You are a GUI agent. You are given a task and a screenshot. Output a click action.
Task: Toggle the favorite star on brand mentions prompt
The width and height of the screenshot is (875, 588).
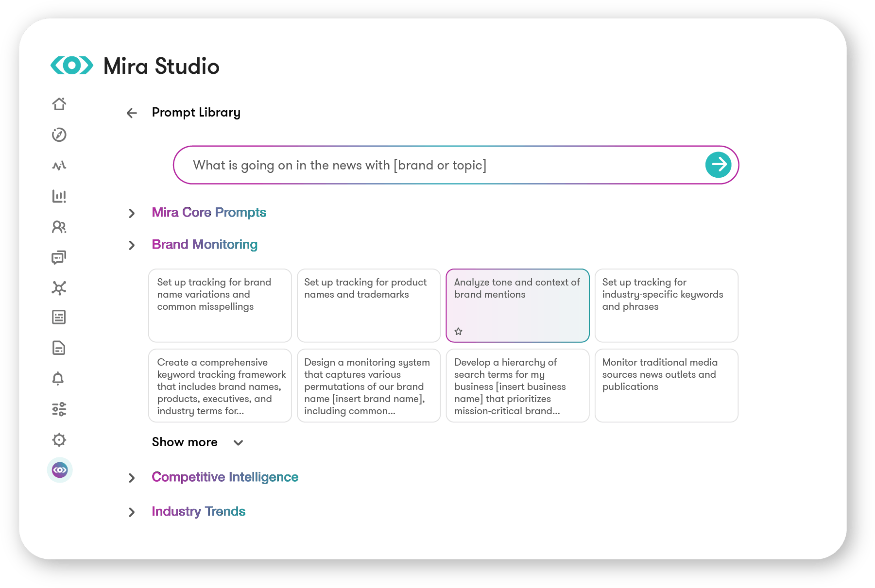point(458,331)
